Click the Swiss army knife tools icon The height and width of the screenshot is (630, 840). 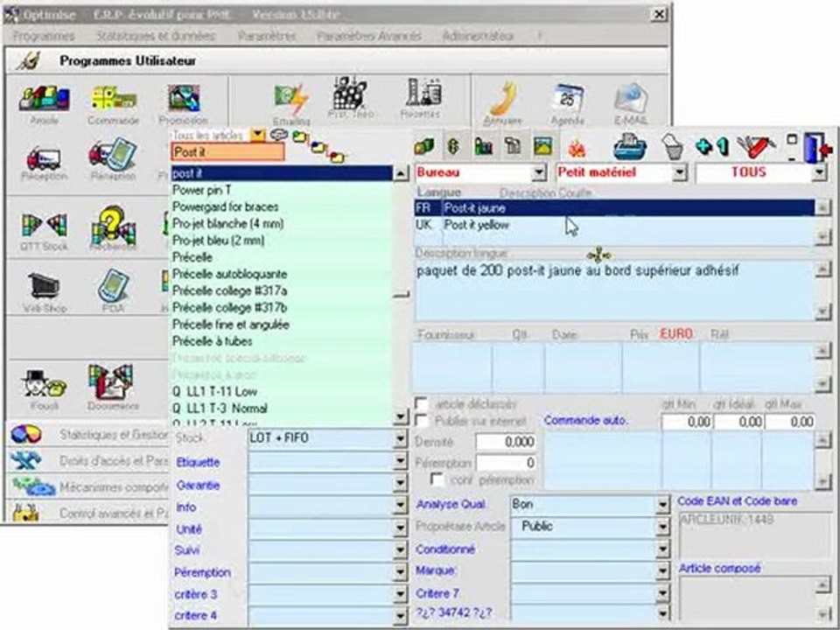756,146
